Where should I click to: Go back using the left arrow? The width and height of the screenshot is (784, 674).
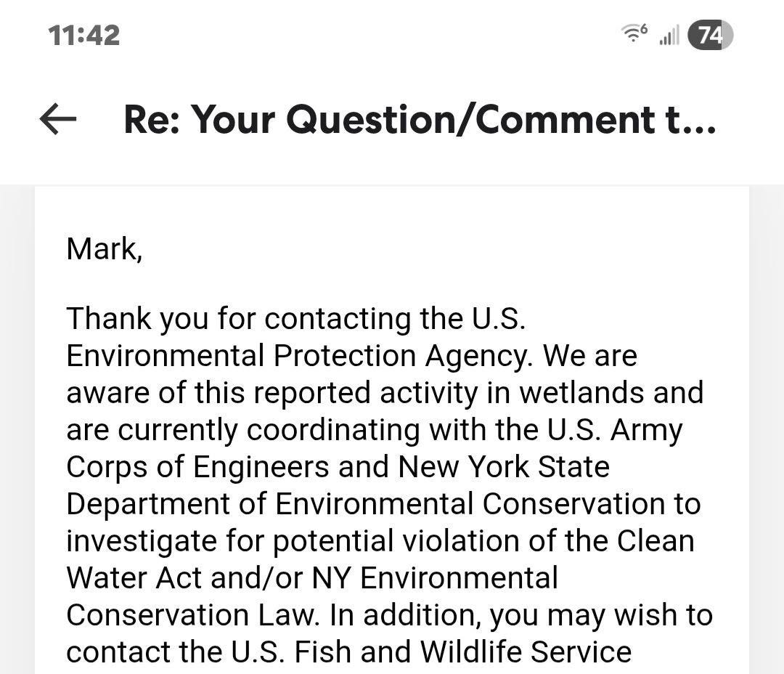click(x=58, y=119)
